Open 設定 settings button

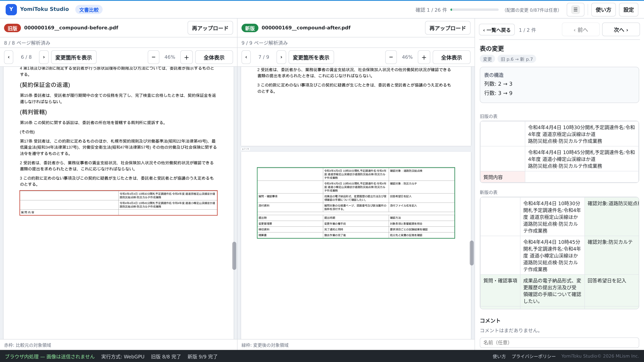[629, 10]
